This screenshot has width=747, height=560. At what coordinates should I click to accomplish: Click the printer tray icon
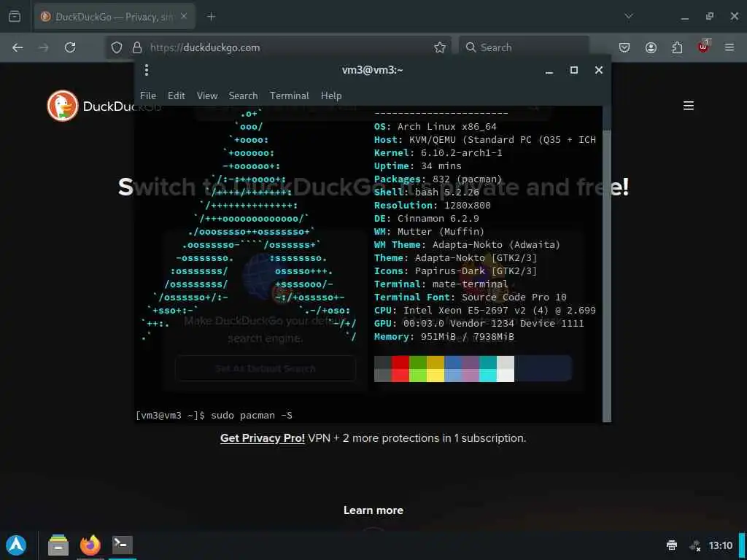pos(672,545)
